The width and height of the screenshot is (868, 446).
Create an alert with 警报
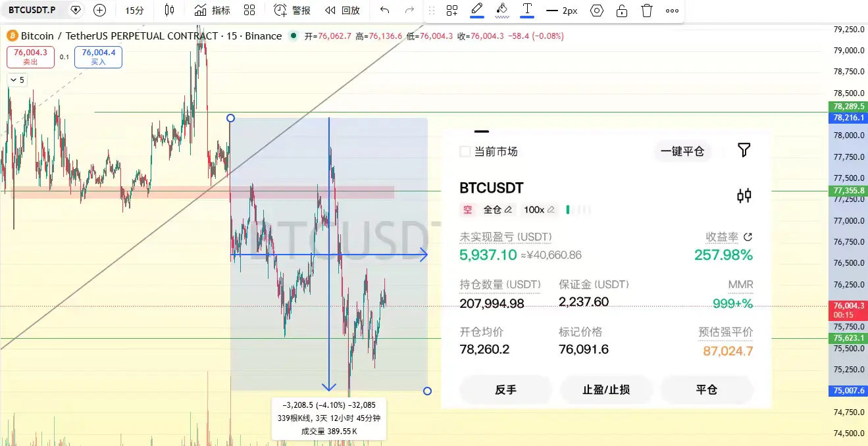[x=292, y=11]
